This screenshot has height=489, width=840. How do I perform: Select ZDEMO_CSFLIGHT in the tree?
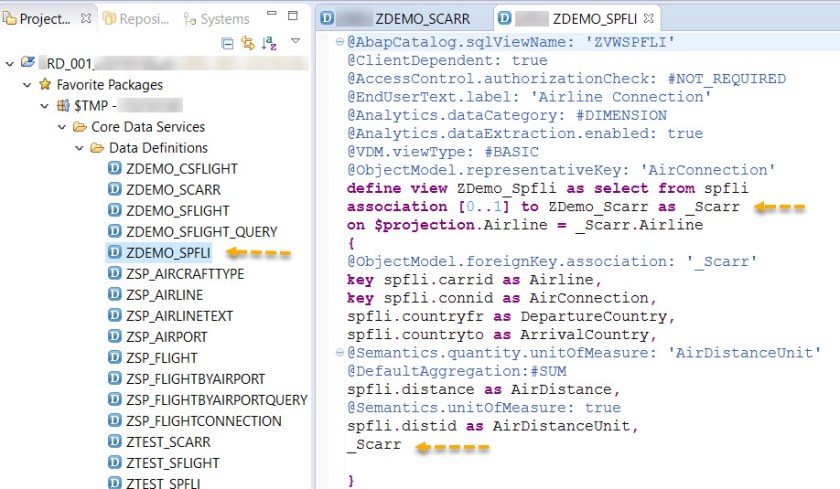(x=182, y=169)
